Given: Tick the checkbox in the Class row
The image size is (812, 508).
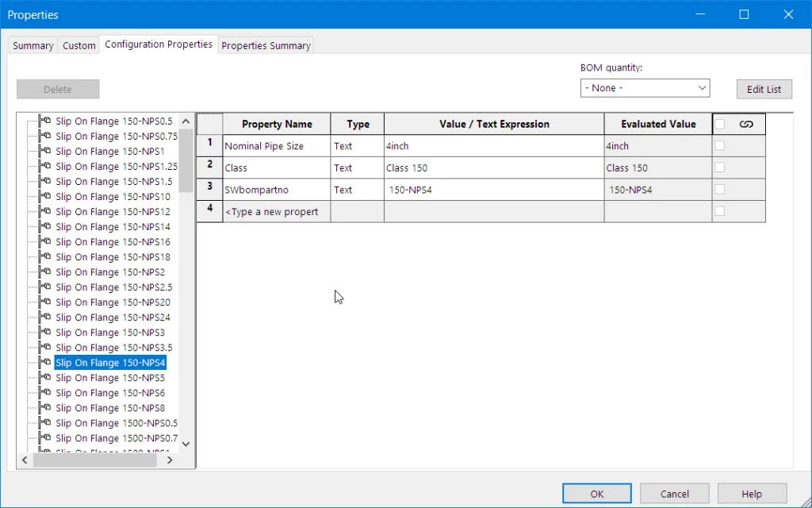Looking at the screenshot, I should point(719,167).
